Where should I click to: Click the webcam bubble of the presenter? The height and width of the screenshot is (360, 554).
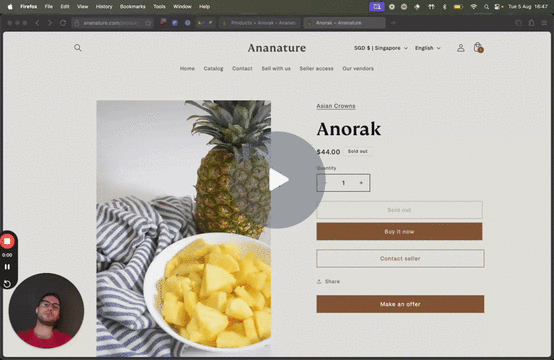(46, 311)
